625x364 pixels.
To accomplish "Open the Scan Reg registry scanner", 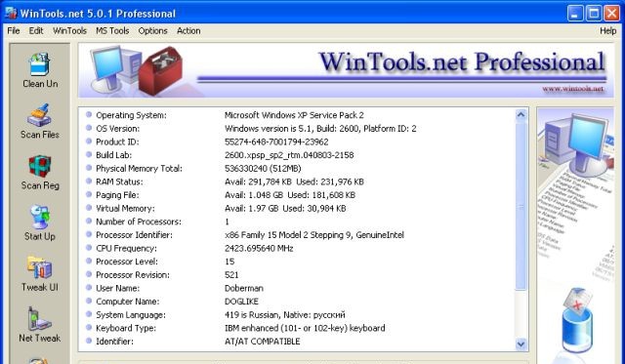I will [x=40, y=172].
